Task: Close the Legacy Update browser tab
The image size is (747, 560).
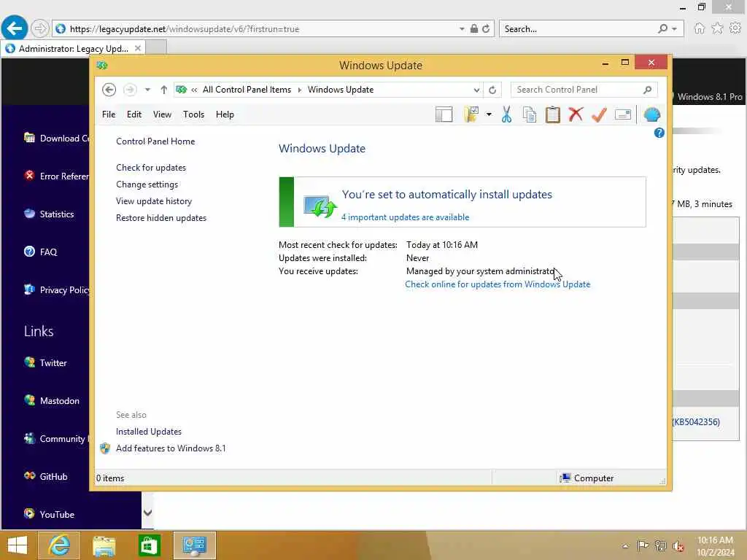Action: pyautogui.click(x=138, y=48)
